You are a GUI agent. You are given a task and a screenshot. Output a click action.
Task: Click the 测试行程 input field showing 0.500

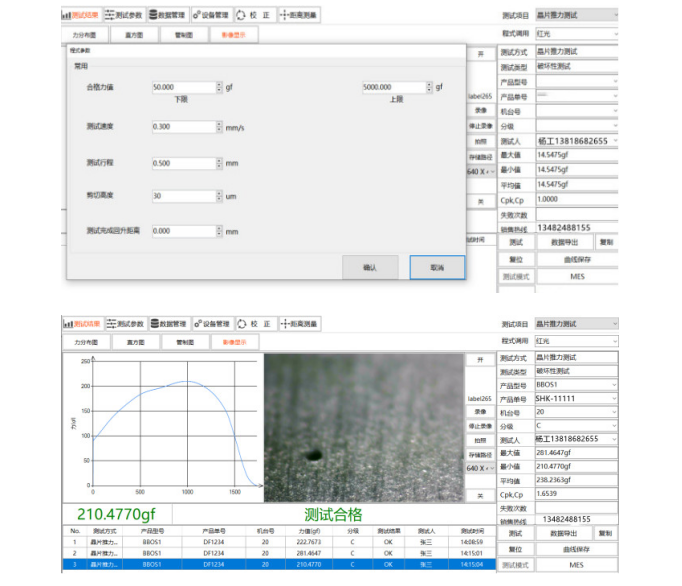[x=182, y=162]
